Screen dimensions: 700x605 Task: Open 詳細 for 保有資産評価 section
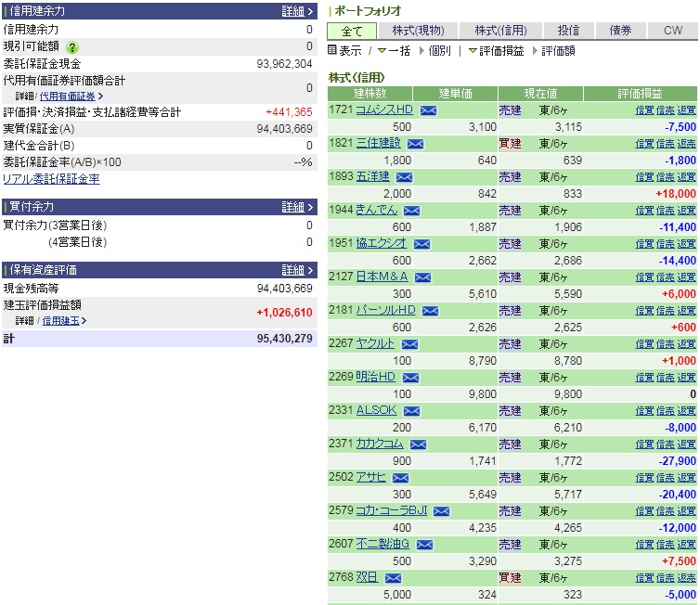coord(297,270)
